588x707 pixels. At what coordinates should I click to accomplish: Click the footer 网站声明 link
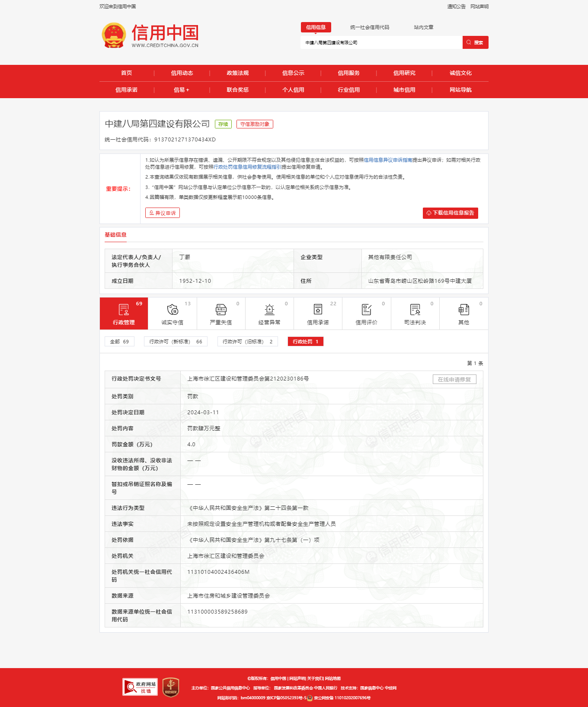tap(297, 678)
